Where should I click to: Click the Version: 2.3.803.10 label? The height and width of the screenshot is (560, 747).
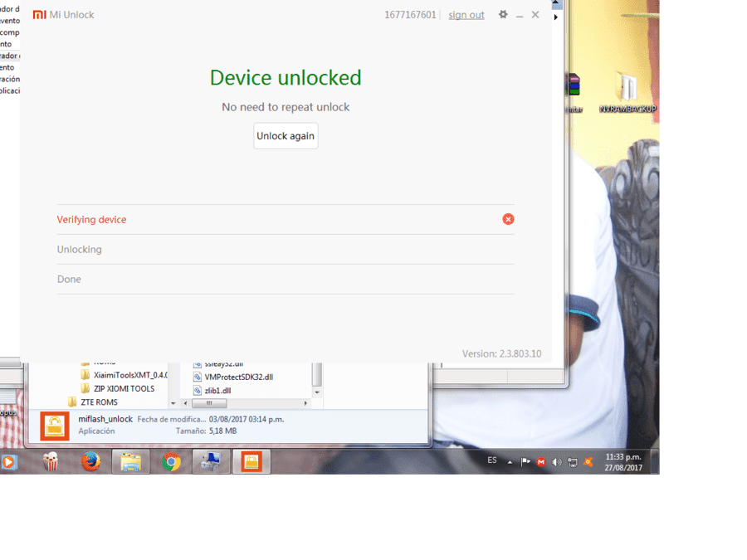coord(501,353)
